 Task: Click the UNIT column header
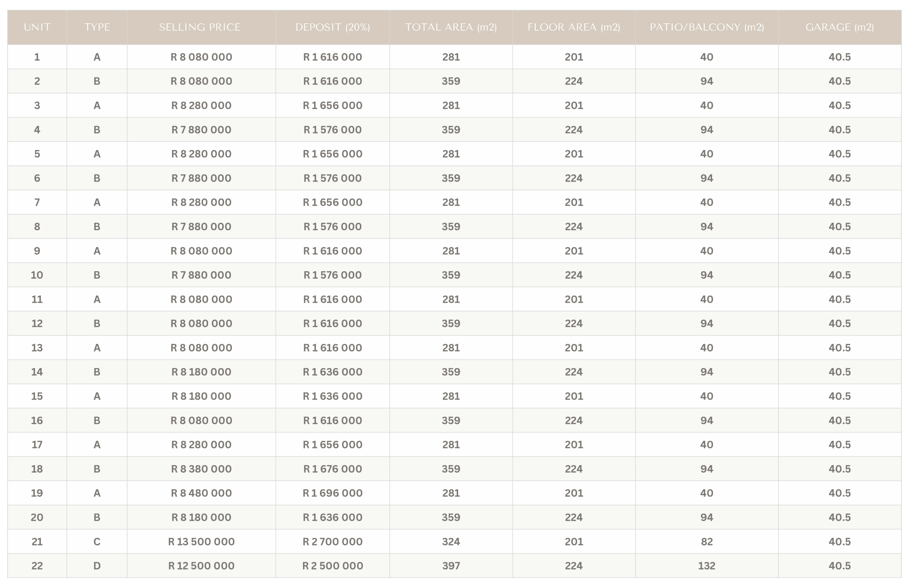point(37,27)
